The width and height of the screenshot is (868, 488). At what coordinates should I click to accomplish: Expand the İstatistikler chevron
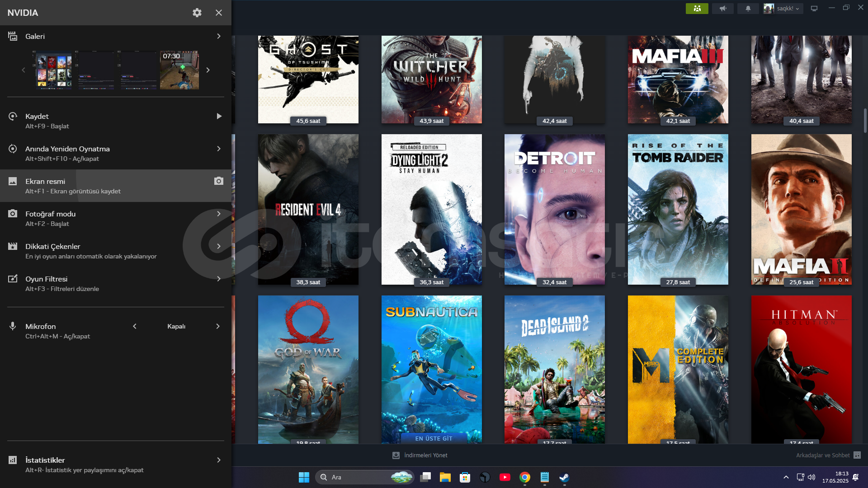point(219,460)
